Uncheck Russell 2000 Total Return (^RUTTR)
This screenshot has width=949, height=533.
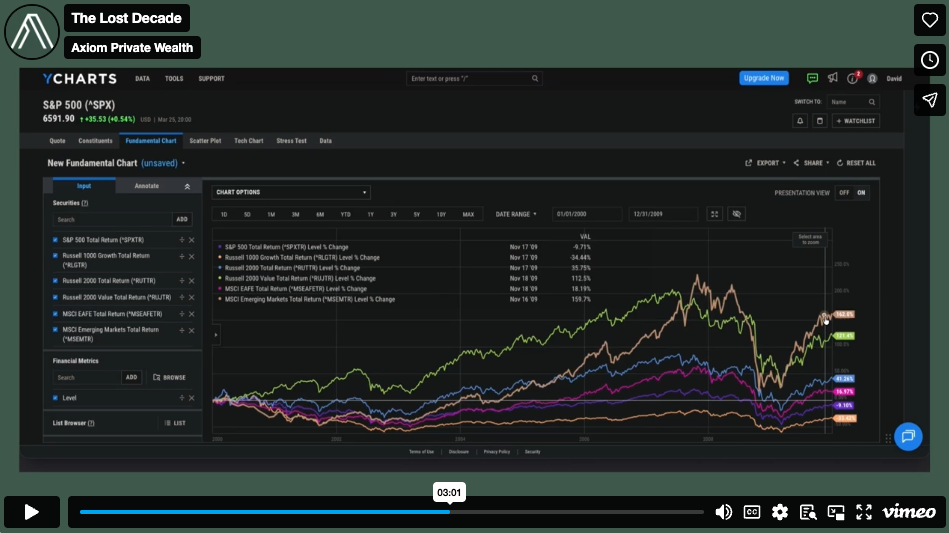pyautogui.click(x=56, y=281)
